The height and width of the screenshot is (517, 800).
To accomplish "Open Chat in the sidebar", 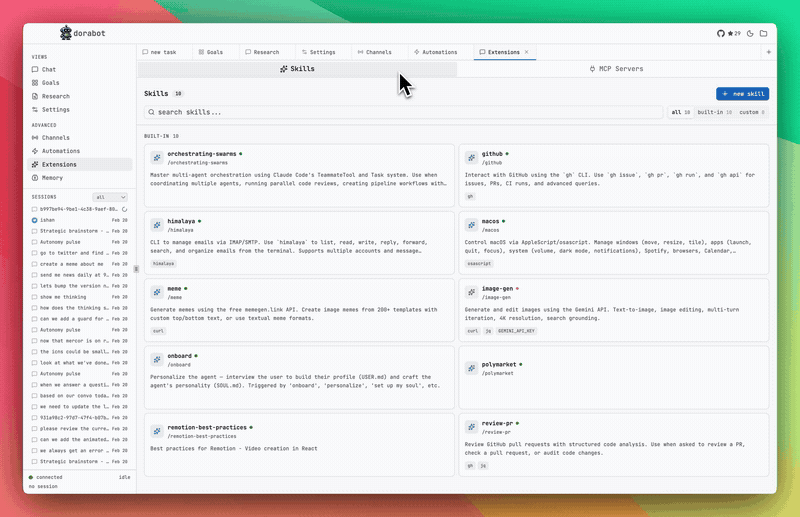I will [80, 69].
